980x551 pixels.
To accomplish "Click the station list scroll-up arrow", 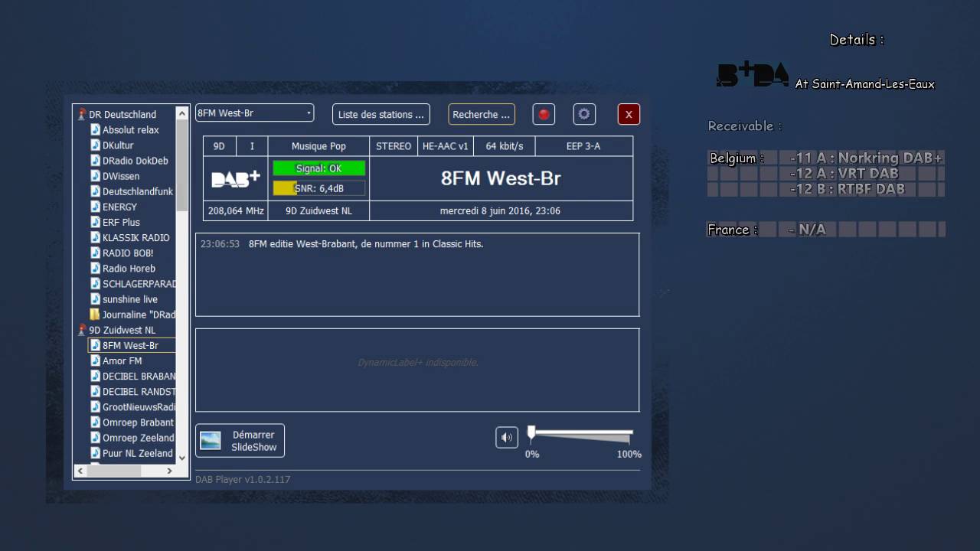I will coord(182,114).
